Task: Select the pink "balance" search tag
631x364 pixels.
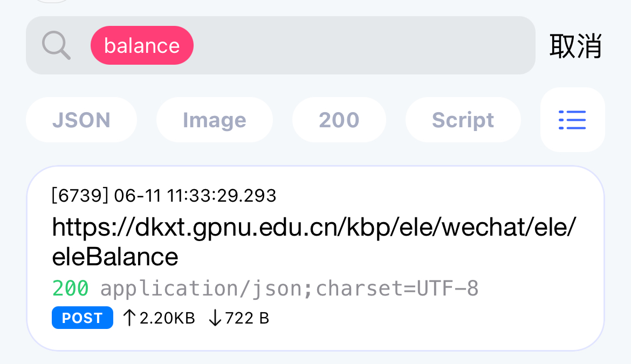Action: click(142, 45)
